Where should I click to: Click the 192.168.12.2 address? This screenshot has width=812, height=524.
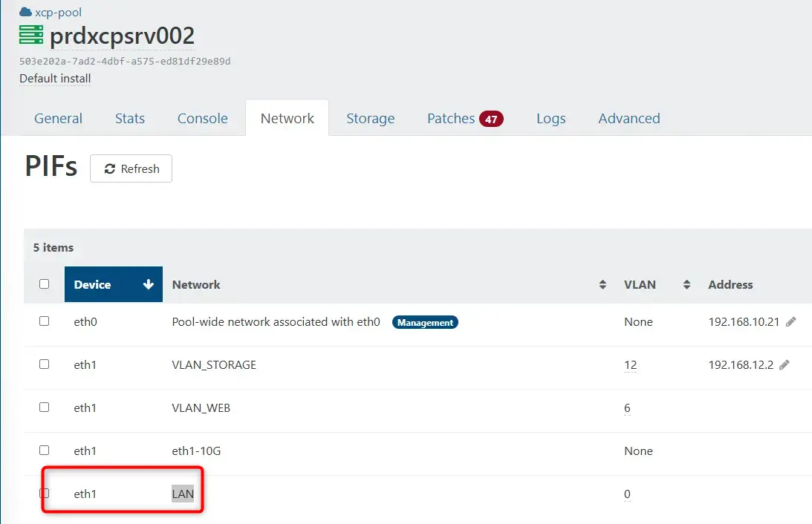point(741,364)
